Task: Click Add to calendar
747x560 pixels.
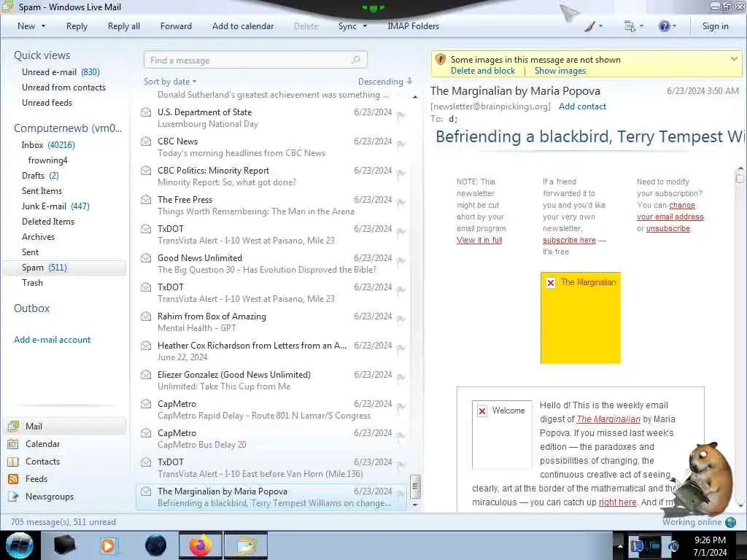Action: [x=243, y=26]
